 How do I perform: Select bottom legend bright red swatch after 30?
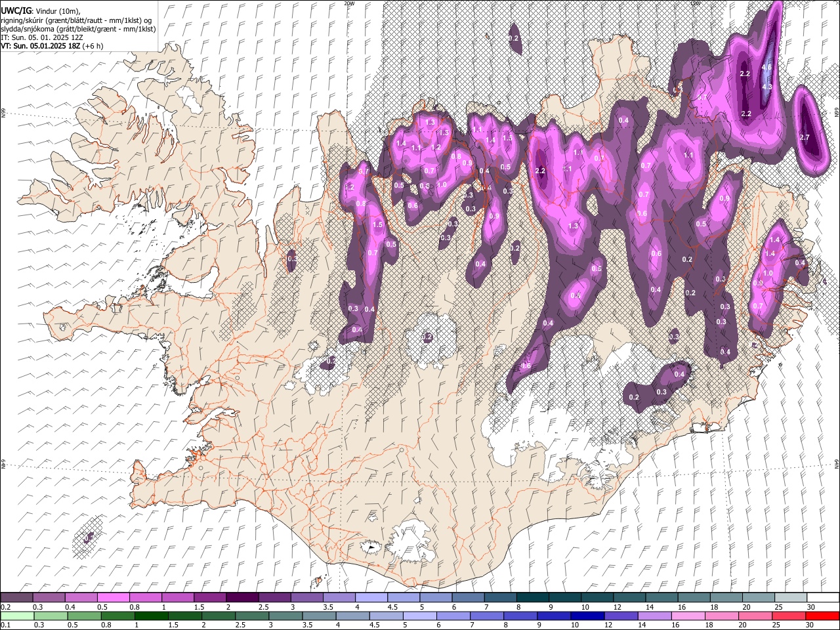(x=822, y=616)
